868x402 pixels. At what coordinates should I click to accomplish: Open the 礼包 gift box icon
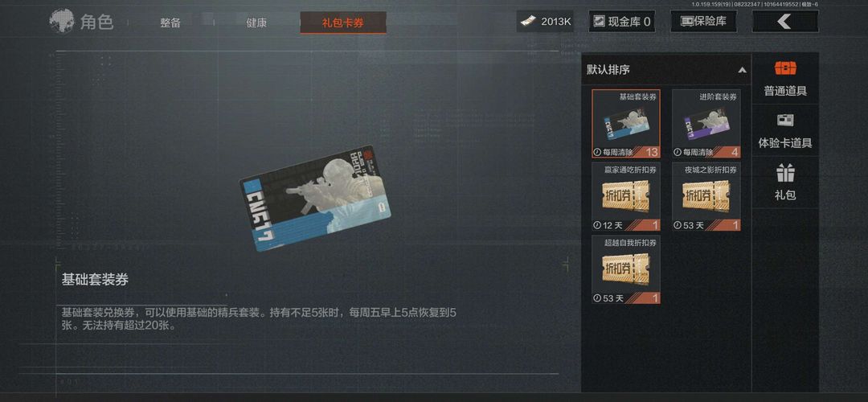pyautogui.click(x=785, y=173)
